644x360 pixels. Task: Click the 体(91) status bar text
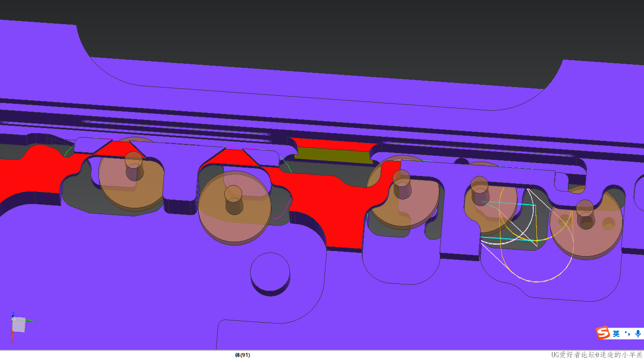pos(242,355)
